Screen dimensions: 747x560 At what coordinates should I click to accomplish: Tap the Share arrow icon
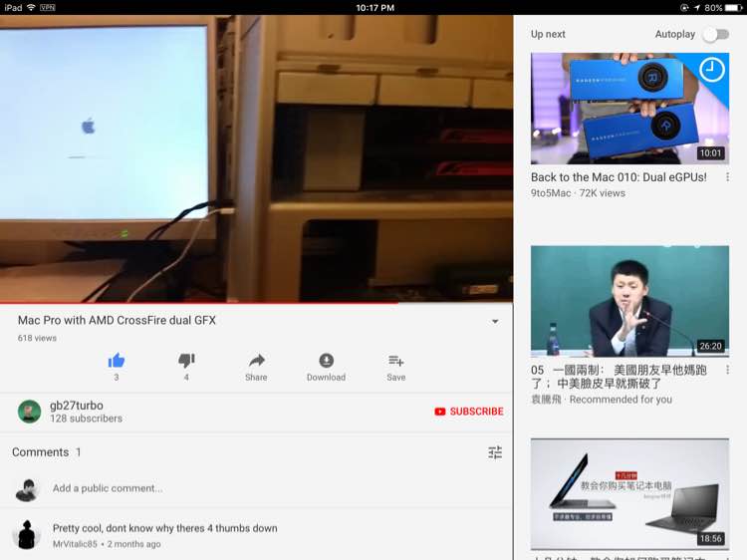click(256, 361)
